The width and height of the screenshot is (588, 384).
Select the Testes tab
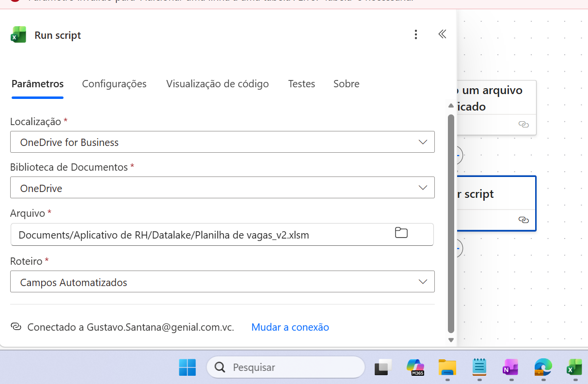302,84
